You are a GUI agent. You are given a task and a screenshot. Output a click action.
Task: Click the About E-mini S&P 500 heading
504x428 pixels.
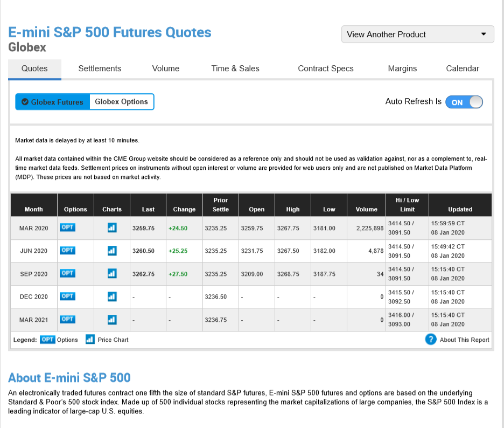[x=69, y=377]
